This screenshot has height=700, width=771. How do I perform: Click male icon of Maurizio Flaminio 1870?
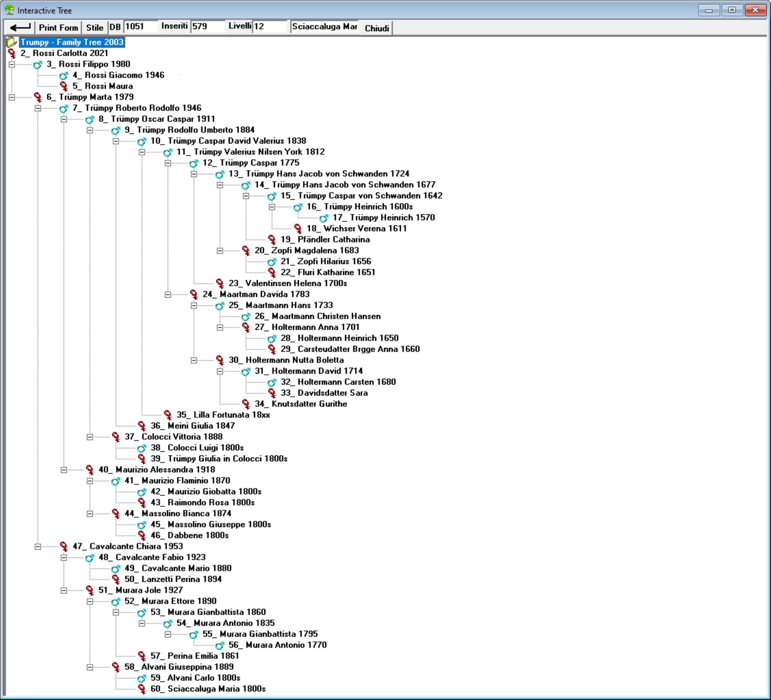coord(116,481)
